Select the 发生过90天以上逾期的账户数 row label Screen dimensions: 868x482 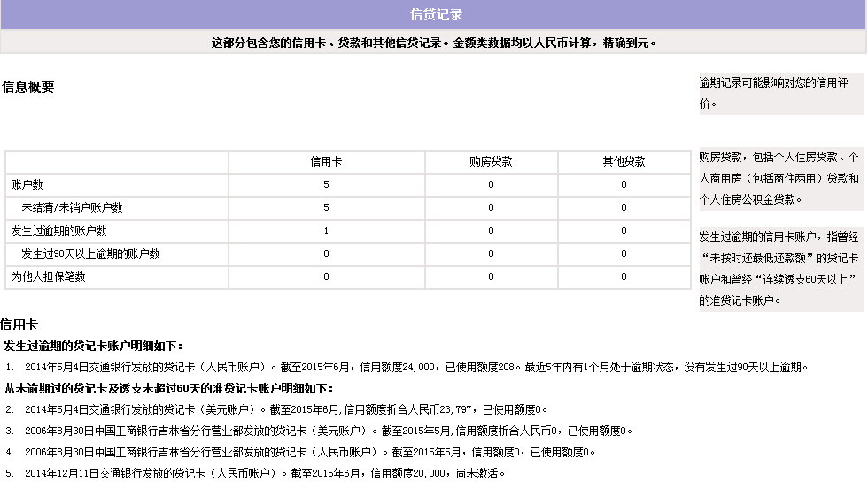point(90,253)
